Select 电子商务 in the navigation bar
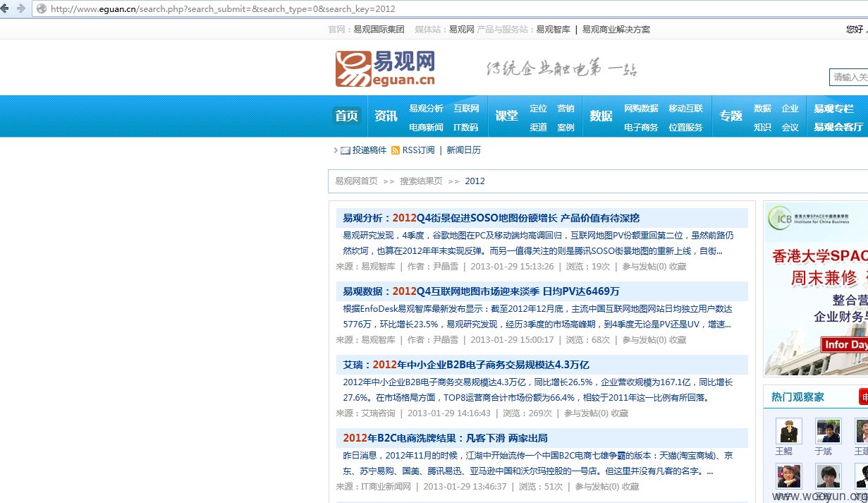This screenshot has width=868, height=503. coord(641,128)
